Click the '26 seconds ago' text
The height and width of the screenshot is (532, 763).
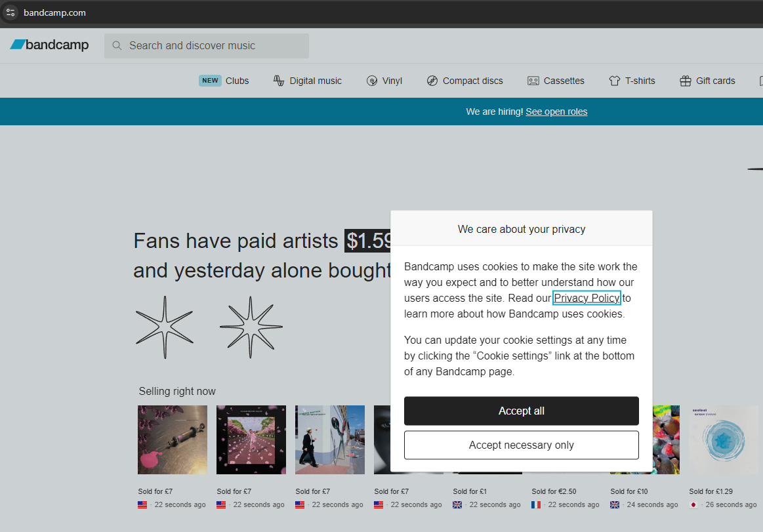point(731,504)
